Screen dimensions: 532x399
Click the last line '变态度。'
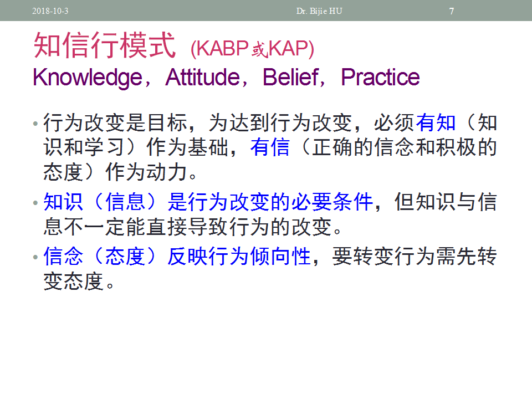pyautogui.click(x=79, y=282)
